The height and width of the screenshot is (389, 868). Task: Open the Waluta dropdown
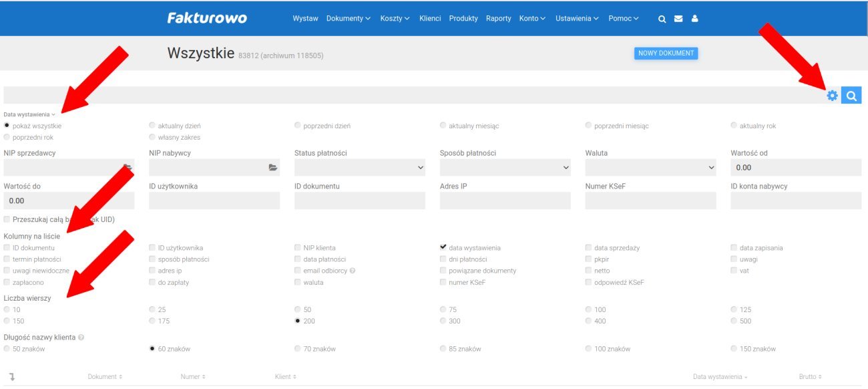(x=650, y=168)
